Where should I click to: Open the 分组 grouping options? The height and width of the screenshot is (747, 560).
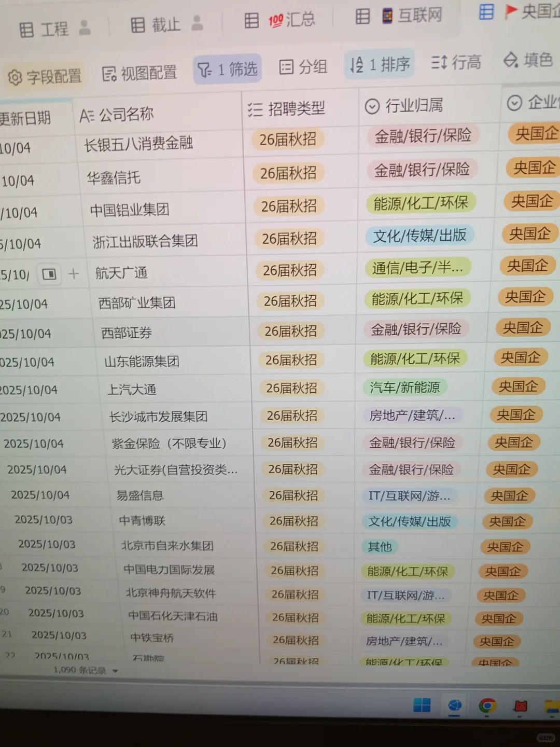coord(303,67)
